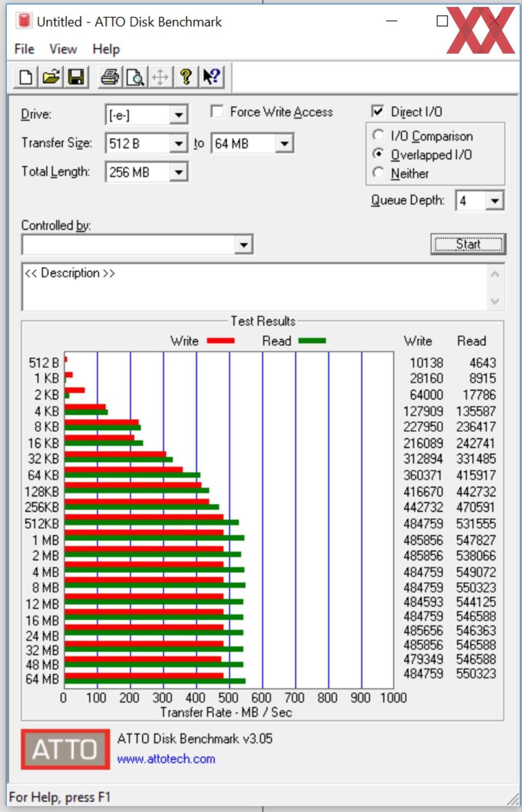Open Print Preview toolbar icon

tap(135, 77)
